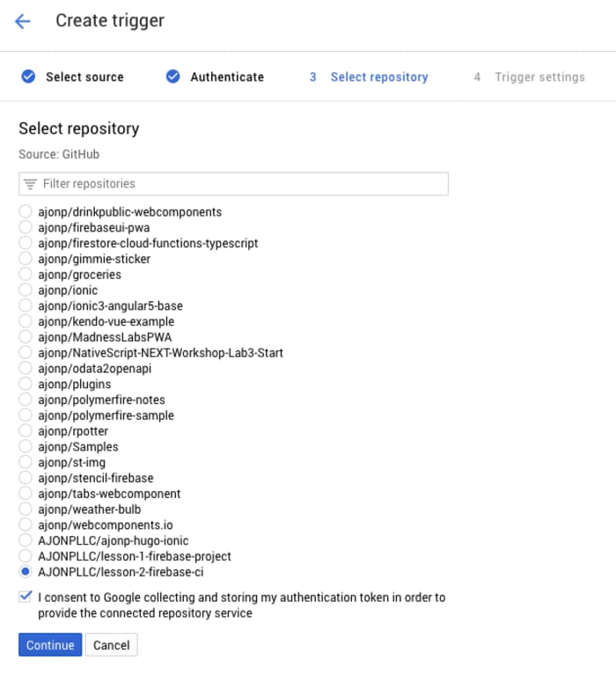Screen dimensions: 616x675
Task: Select the ajonp/firebaseui-pwa radio button
Action: click(x=26, y=228)
